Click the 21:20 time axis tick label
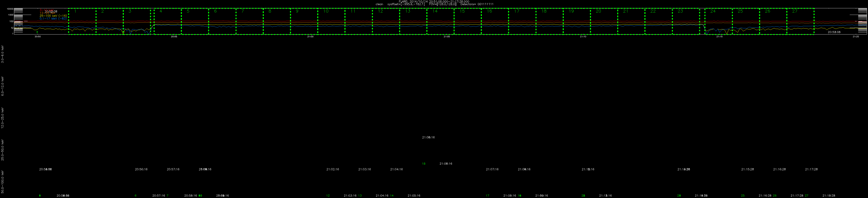868x198 pixels. [x=855, y=36]
